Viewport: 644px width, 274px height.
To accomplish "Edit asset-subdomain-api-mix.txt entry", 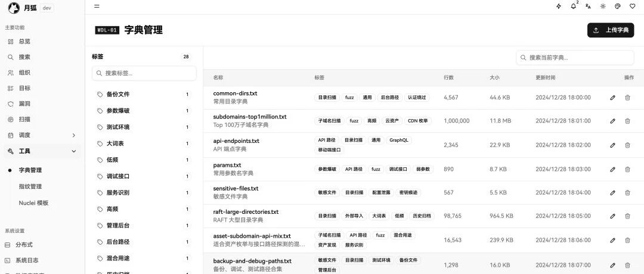I will [613, 241].
